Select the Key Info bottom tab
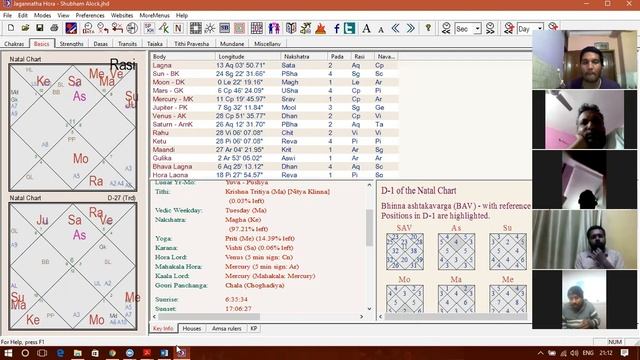The width and height of the screenshot is (640, 360). click(163, 329)
